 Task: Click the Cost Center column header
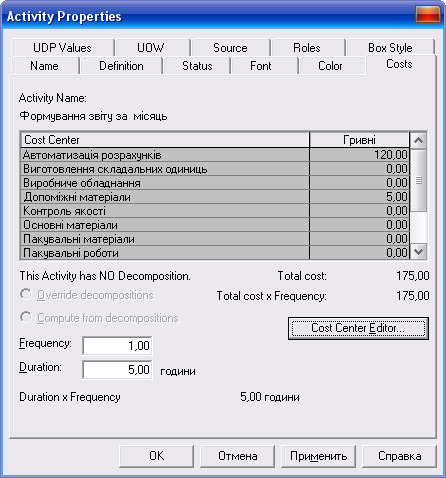[165, 140]
